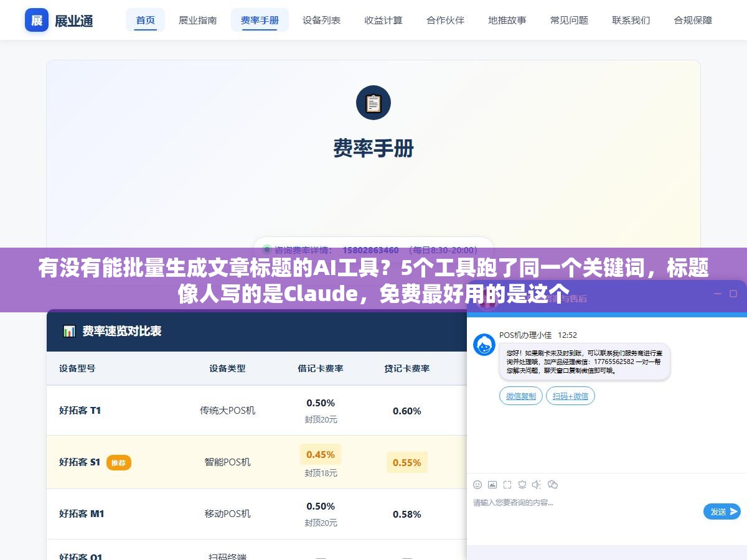Go to 常见问题
This screenshot has width=747, height=560.
[569, 20]
